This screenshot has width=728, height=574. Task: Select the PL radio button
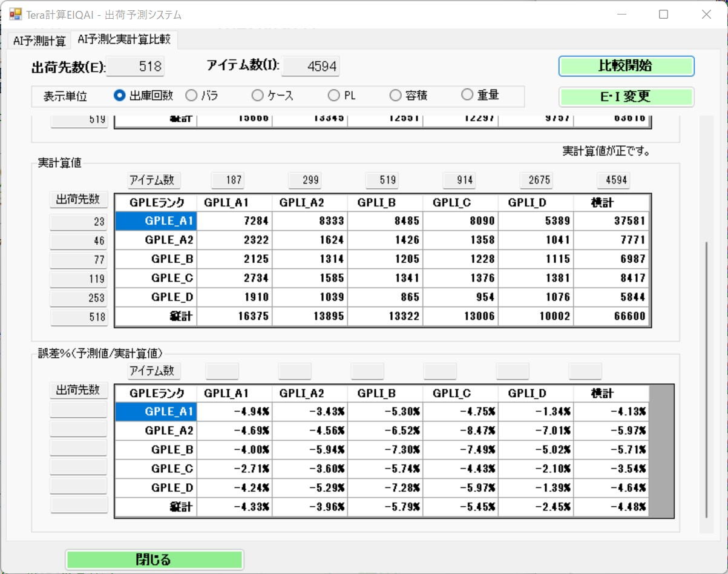click(x=342, y=95)
